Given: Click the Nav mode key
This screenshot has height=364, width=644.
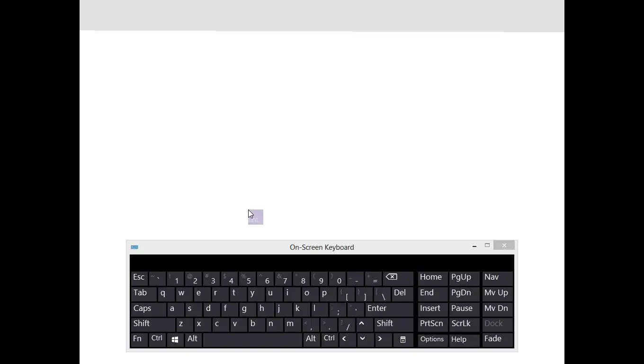Looking at the screenshot, I should (x=497, y=278).
